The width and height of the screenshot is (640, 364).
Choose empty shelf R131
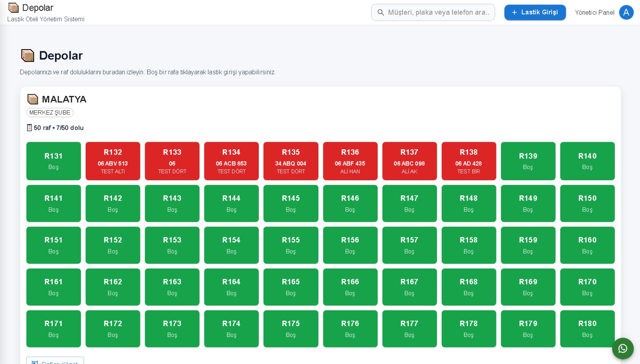[x=54, y=161]
